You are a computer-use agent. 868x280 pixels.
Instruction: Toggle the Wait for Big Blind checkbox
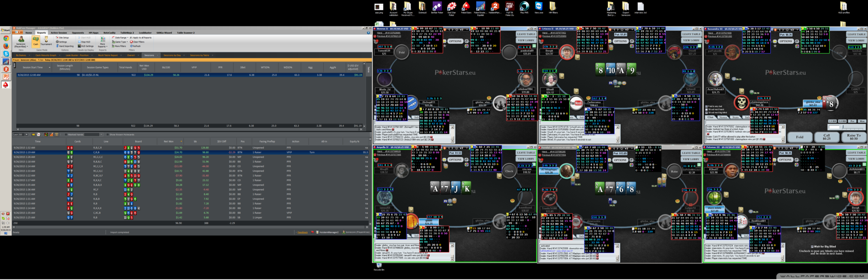[812, 247]
